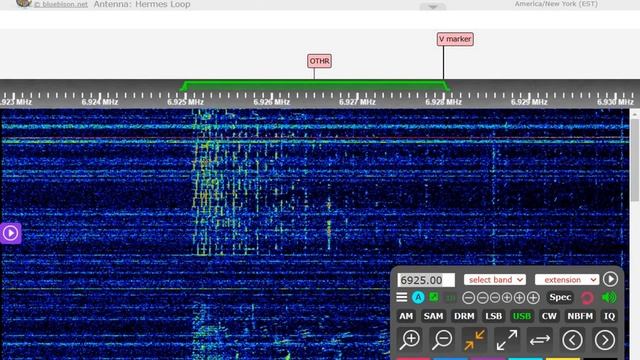Zoom in the waterfall with the magnifier plus

click(410, 340)
